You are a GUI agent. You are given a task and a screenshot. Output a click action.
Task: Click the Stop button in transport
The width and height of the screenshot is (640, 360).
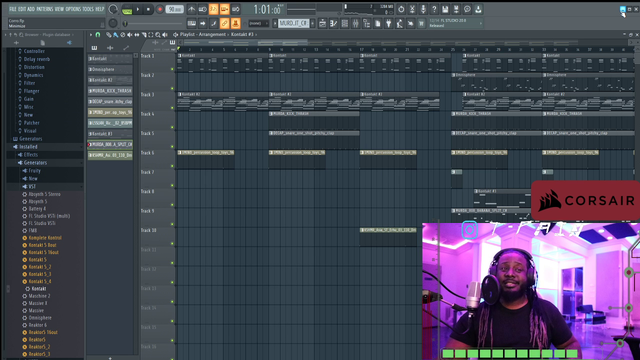(x=148, y=9)
